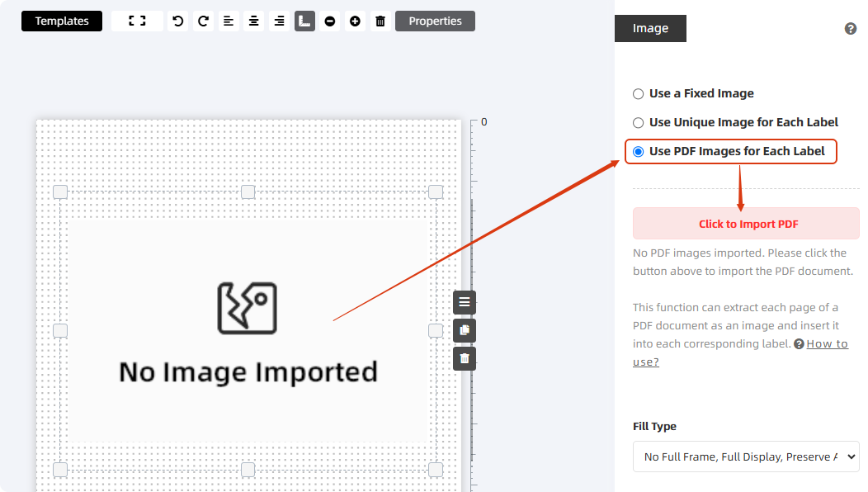868x492 pixels.
Task: Open the Properties panel
Action: 435,21
